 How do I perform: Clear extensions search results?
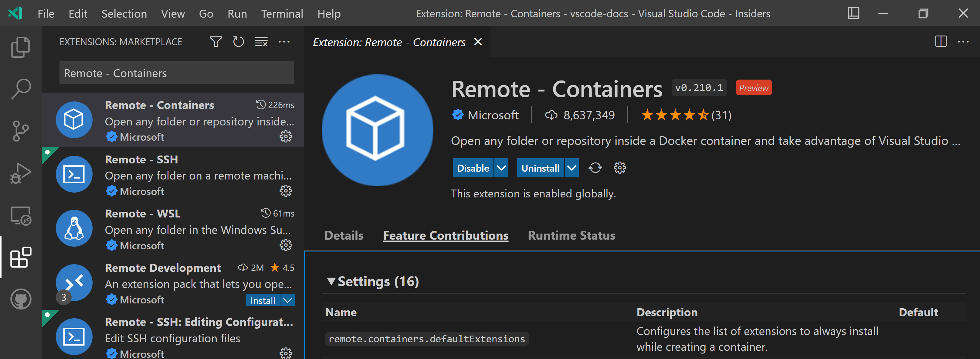261,42
